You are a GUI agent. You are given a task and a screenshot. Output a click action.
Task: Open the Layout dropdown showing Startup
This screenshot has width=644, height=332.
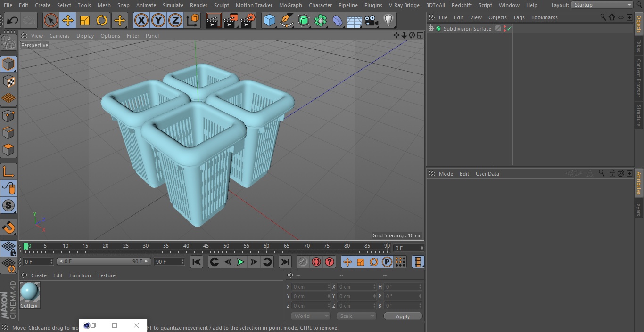point(602,5)
